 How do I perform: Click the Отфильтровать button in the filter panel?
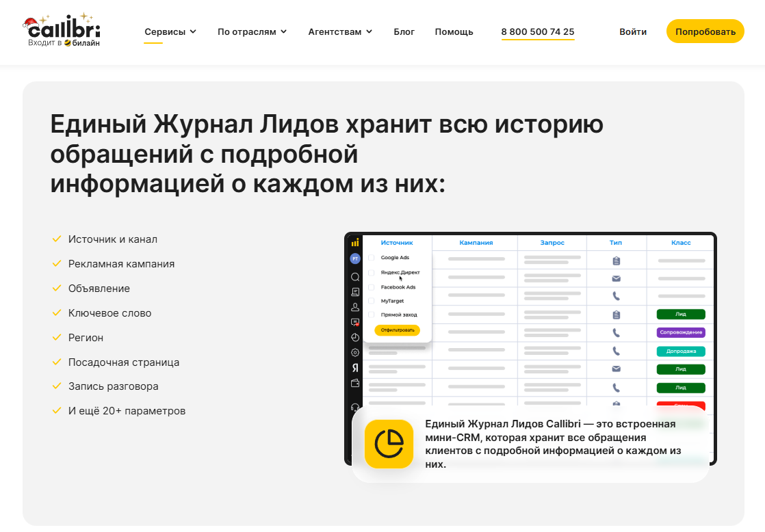click(x=397, y=330)
